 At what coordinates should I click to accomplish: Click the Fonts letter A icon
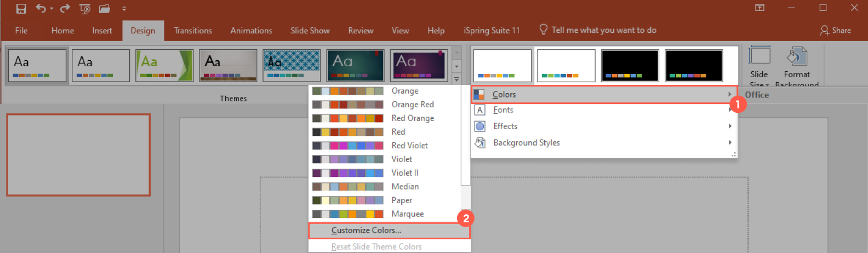pos(479,110)
